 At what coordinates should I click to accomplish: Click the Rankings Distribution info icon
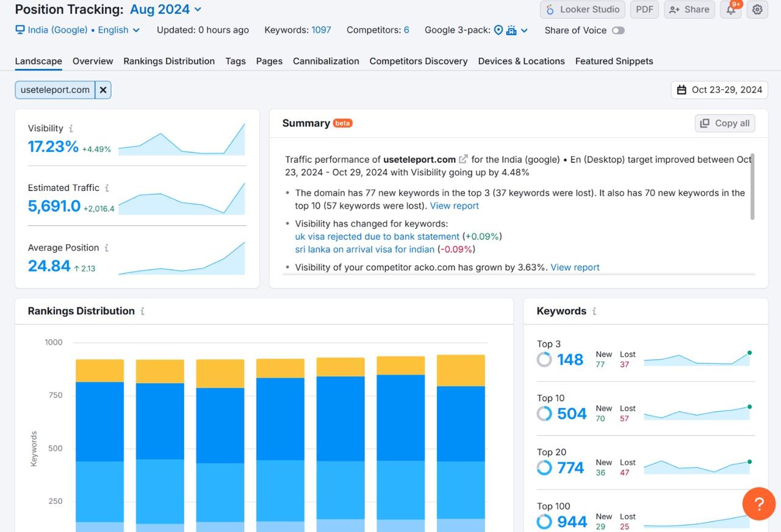pyautogui.click(x=142, y=311)
